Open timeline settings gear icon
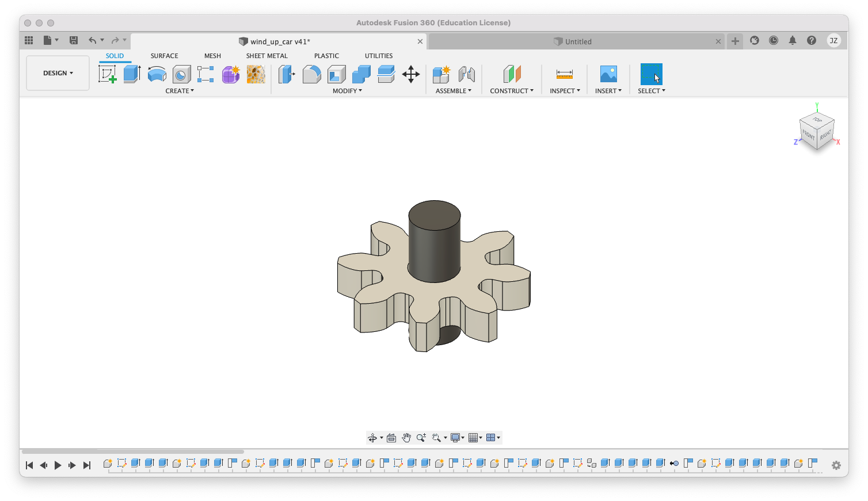 pos(836,465)
